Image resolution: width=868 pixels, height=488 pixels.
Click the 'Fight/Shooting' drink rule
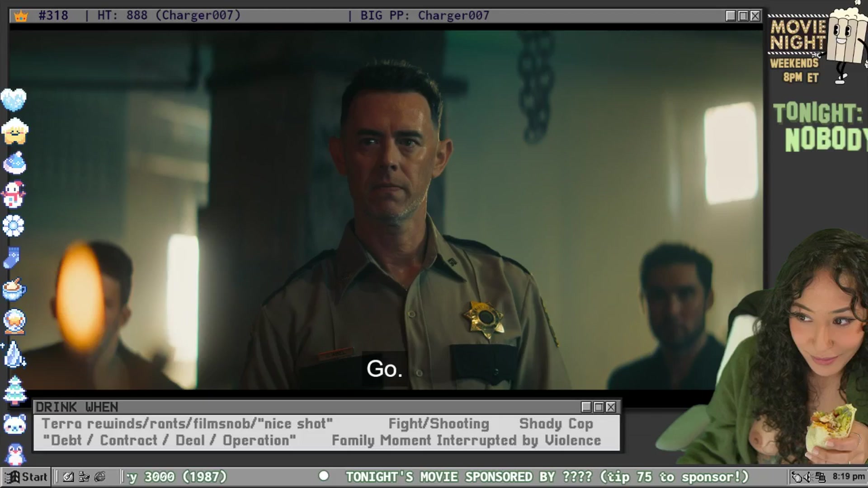pos(439,424)
